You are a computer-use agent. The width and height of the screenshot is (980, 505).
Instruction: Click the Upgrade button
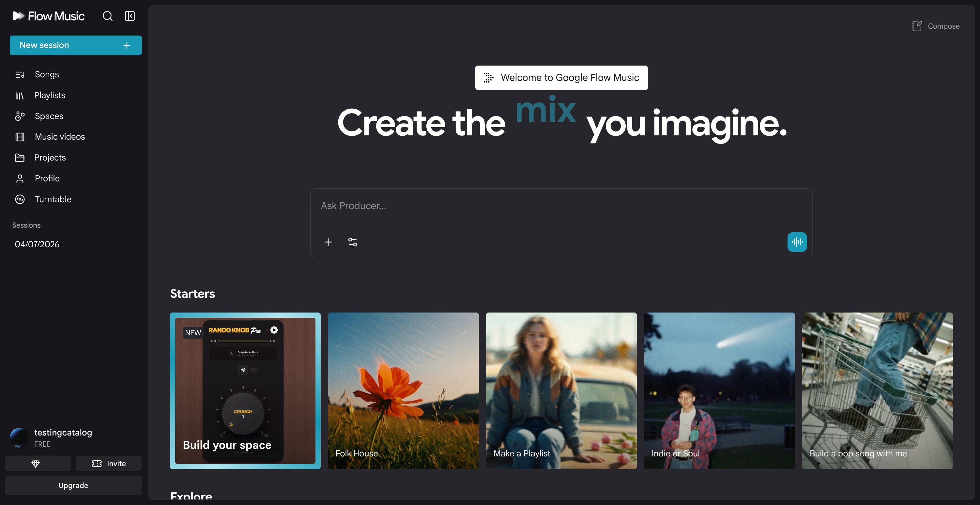tap(73, 486)
